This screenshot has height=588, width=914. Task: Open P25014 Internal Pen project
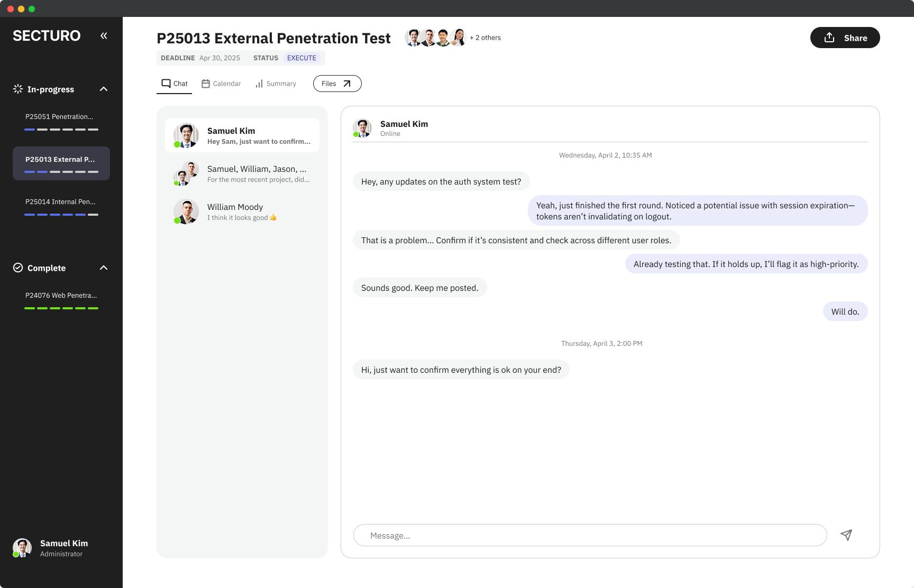(61, 206)
